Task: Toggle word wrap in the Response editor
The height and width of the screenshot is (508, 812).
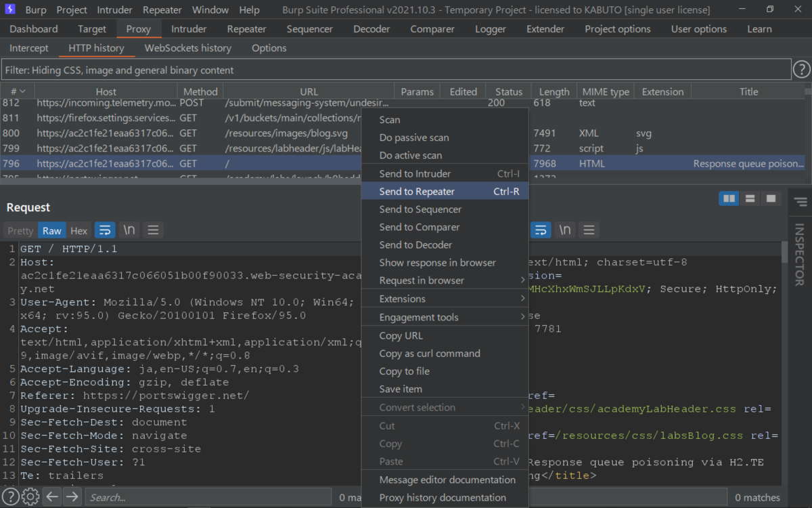Action: pos(541,230)
